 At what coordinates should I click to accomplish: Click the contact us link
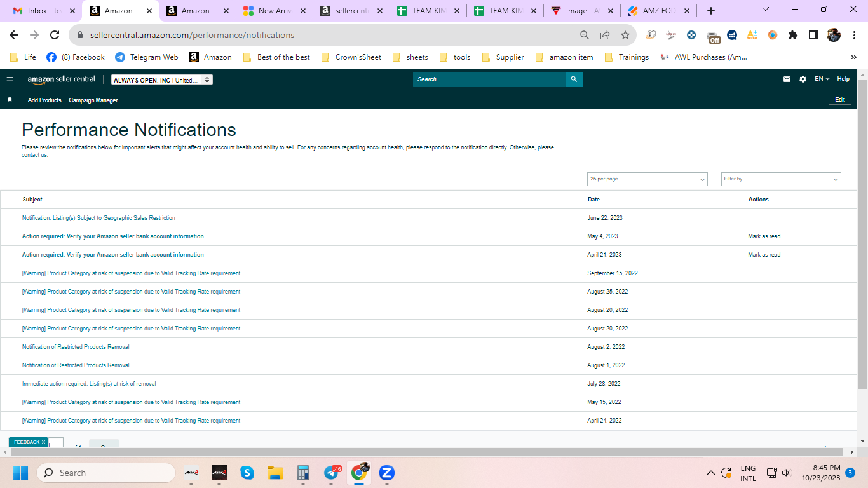pyautogui.click(x=34, y=155)
